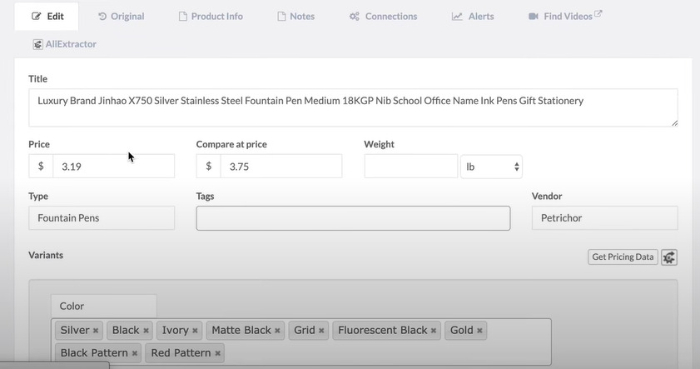Open the lb weight unit dropdown
700x369 pixels.
pyautogui.click(x=491, y=167)
